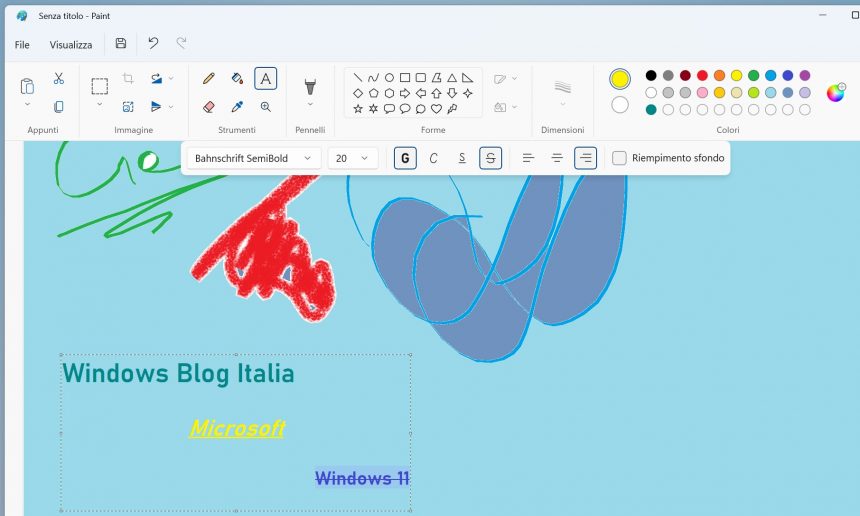Click the Undo arrow
Screen dimensions: 860x516
[153, 43]
